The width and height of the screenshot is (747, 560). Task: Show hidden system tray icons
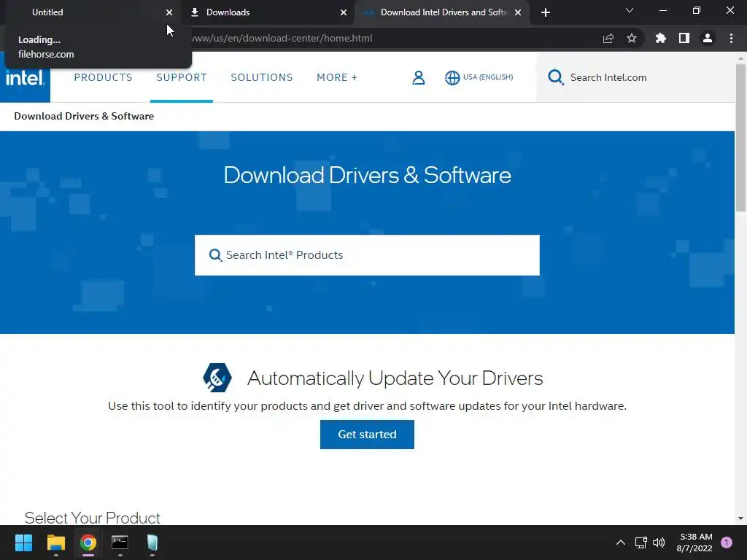point(621,542)
